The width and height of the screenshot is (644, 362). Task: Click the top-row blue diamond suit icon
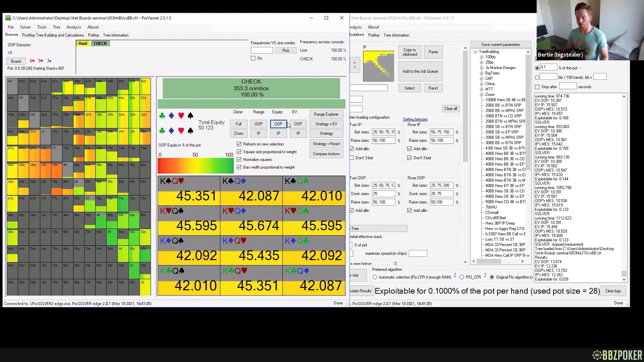[171, 116]
